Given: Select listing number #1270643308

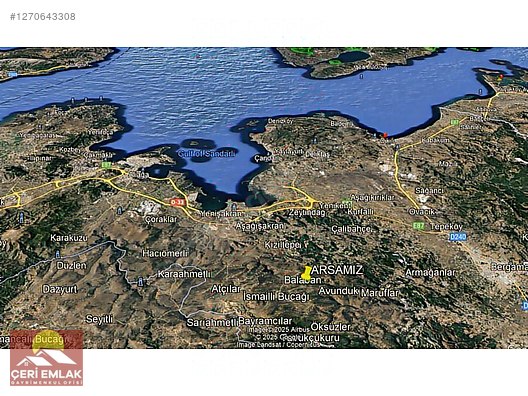Looking at the screenshot, I should [x=42, y=16].
